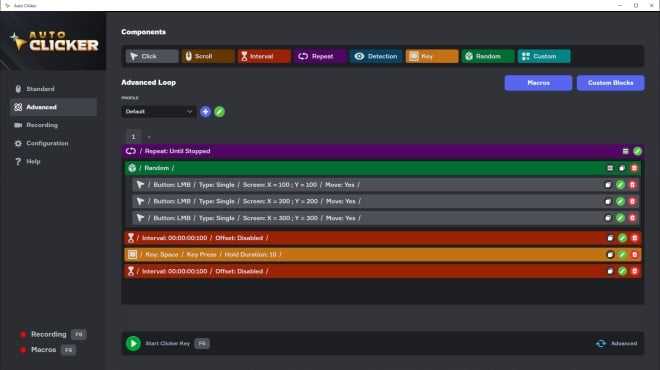Delete the X = 300 click row
This screenshot has height=370, width=660.
click(632, 218)
